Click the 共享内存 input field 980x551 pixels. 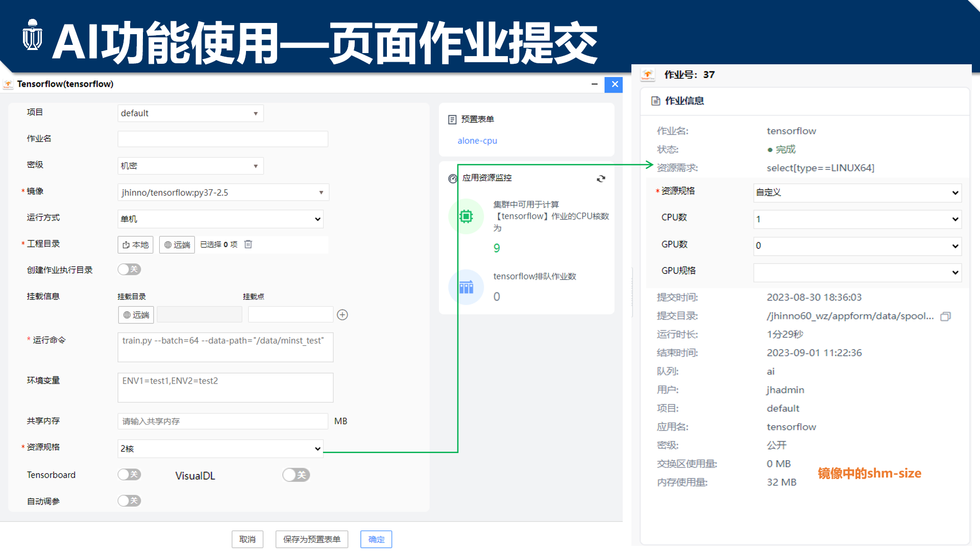coord(223,421)
